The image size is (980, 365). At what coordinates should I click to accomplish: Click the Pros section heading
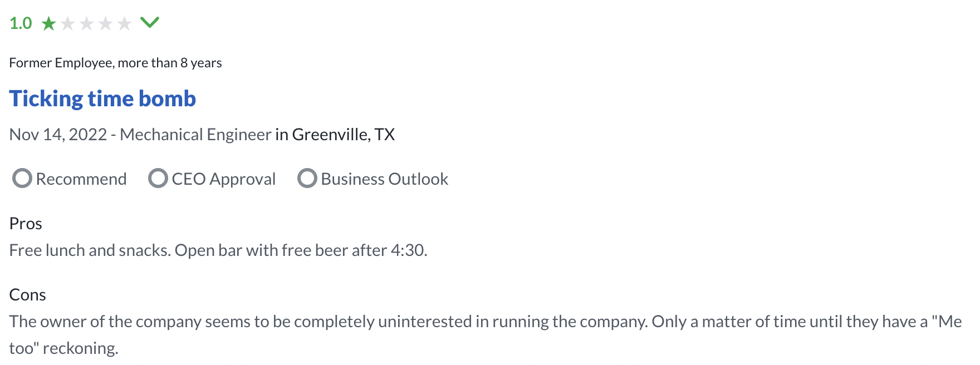[26, 224]
